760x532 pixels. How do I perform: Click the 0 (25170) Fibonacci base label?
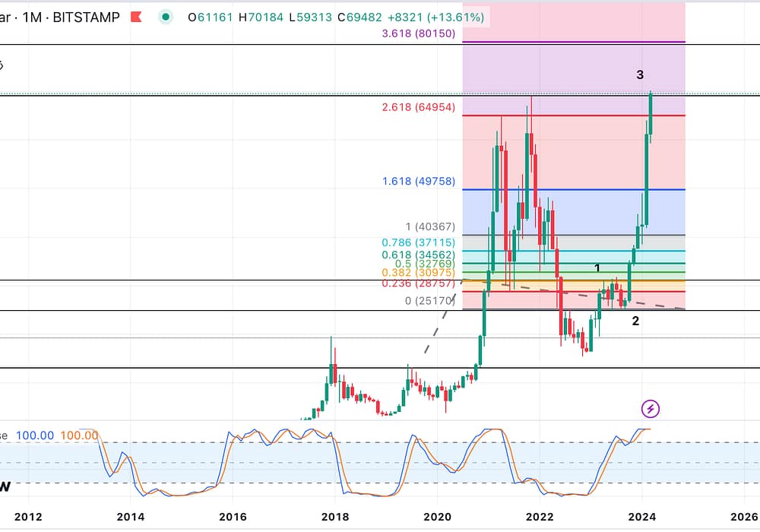pos(429,301)
